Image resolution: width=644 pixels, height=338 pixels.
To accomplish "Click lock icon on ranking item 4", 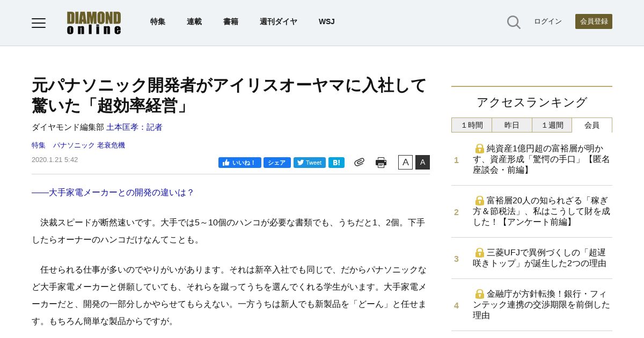I will click(480, 294).
